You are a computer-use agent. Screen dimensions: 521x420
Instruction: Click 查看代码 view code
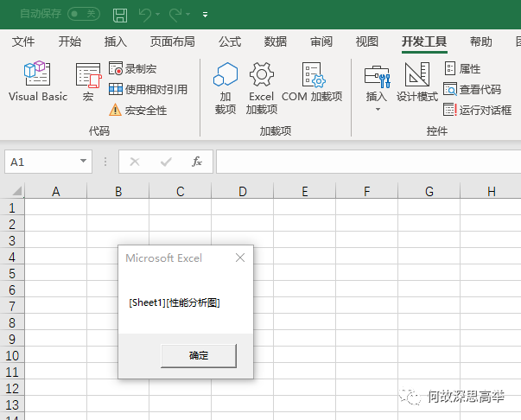[472, 89]
